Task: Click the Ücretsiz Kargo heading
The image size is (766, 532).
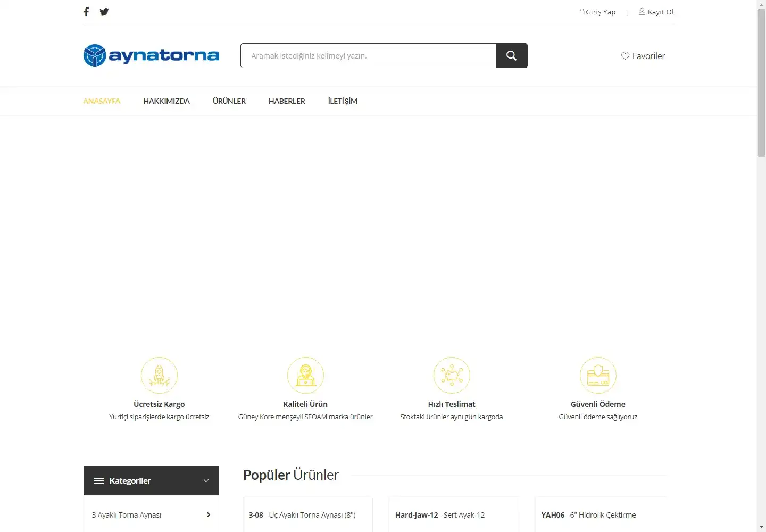Action: (159, 404)
